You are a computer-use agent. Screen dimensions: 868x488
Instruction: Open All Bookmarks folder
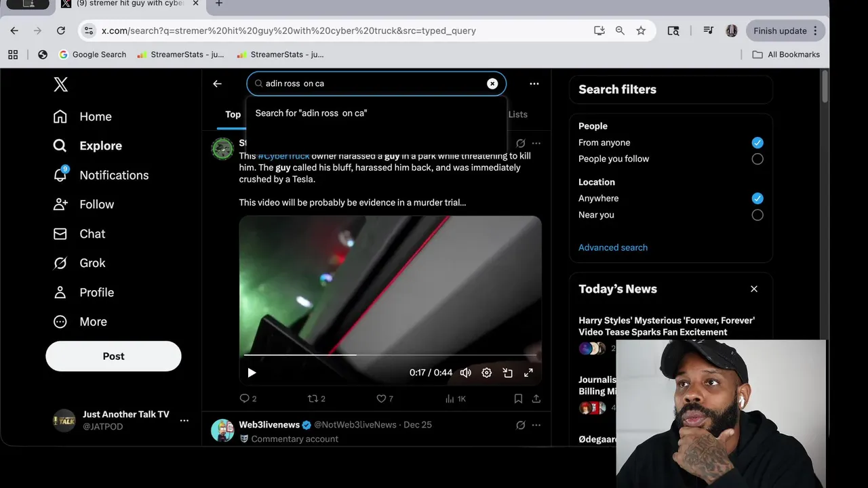click(786, 54)
